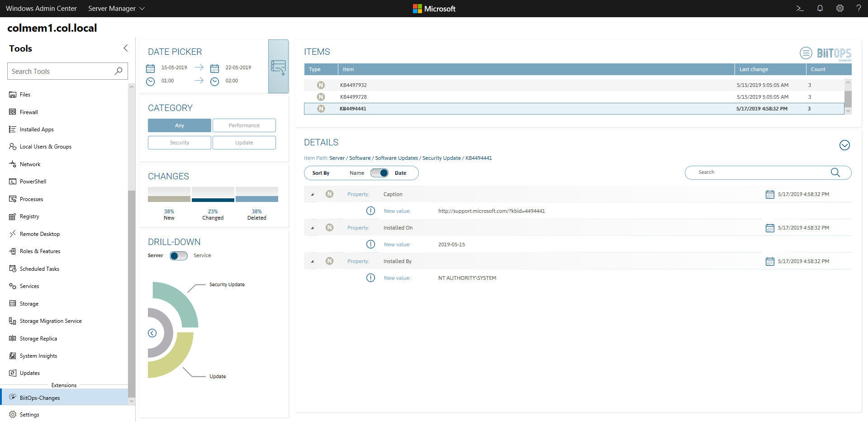Open the PowerShell console icon in header

pyautogui.click(x=800, y=8)
